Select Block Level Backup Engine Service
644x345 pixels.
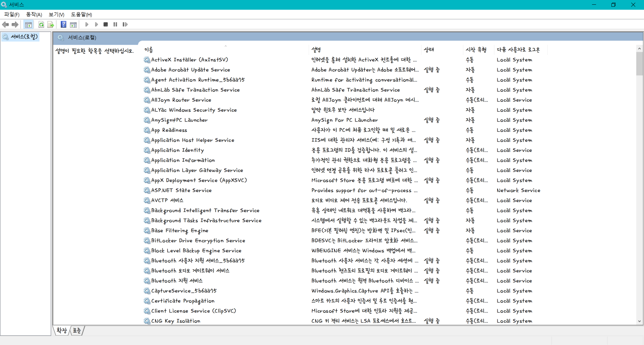pos(196,251)
